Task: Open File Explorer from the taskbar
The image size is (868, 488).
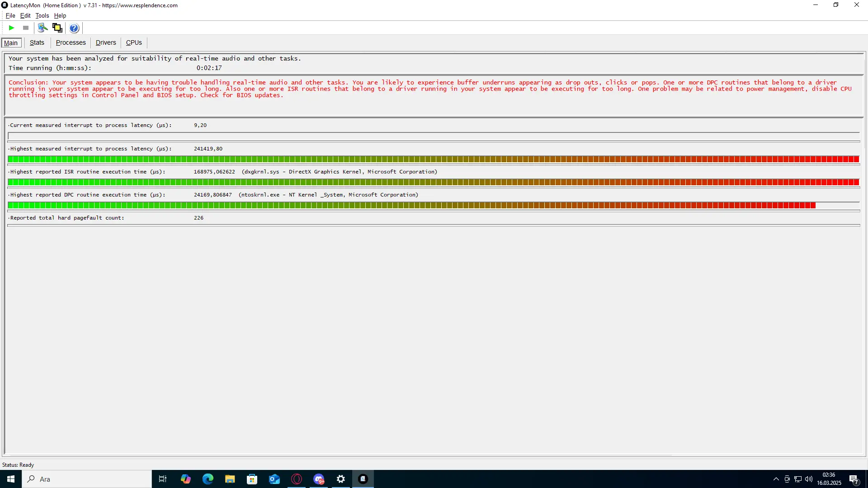Action: coord(230,479)
